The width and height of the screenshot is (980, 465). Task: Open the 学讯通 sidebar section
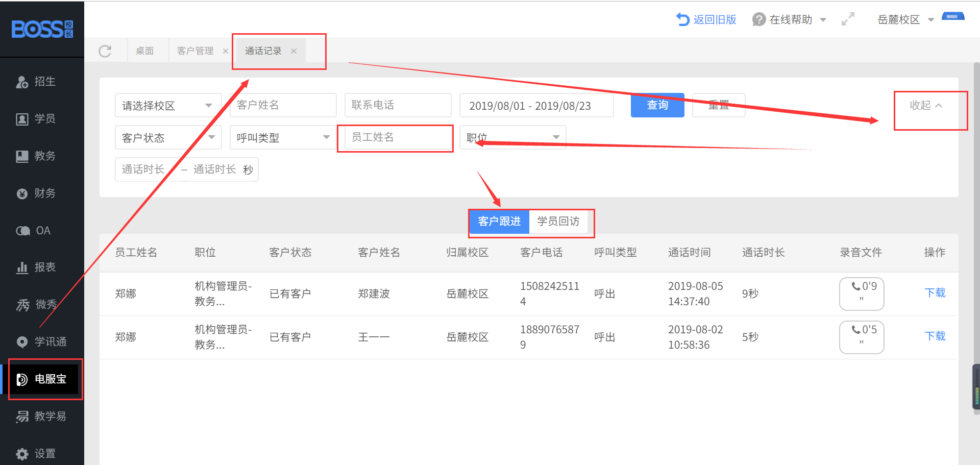coord(42,342)
